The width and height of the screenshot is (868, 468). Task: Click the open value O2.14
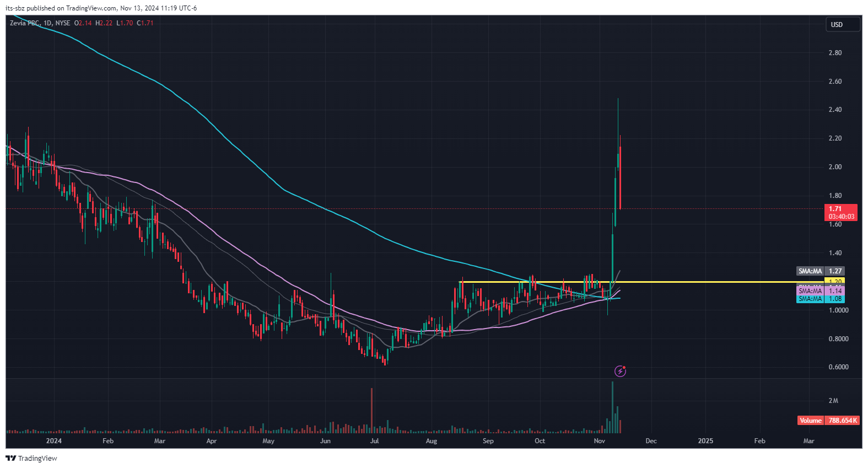click(x=83, y=23)
